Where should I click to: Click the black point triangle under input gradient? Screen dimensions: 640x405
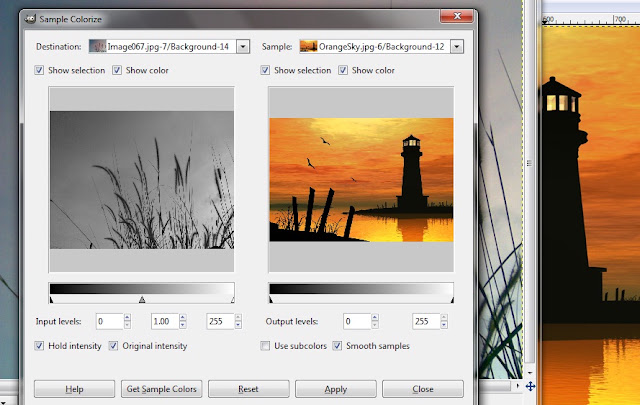(52, 300)
